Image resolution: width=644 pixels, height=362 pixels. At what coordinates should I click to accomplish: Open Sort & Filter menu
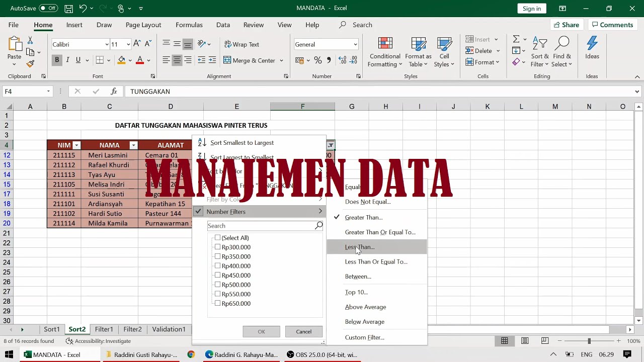coord(540,52)
